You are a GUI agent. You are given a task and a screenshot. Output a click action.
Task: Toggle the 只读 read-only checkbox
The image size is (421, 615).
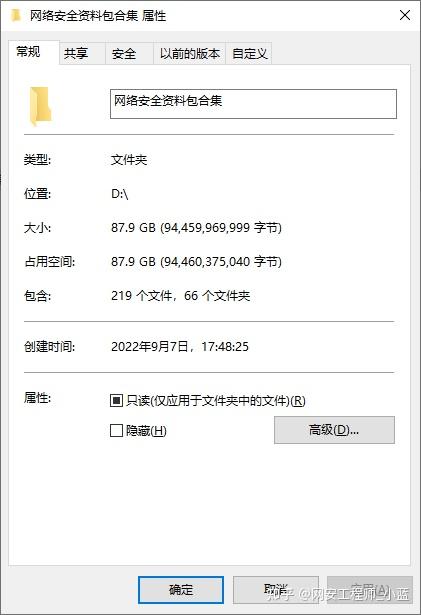click(x=116, y=400)
